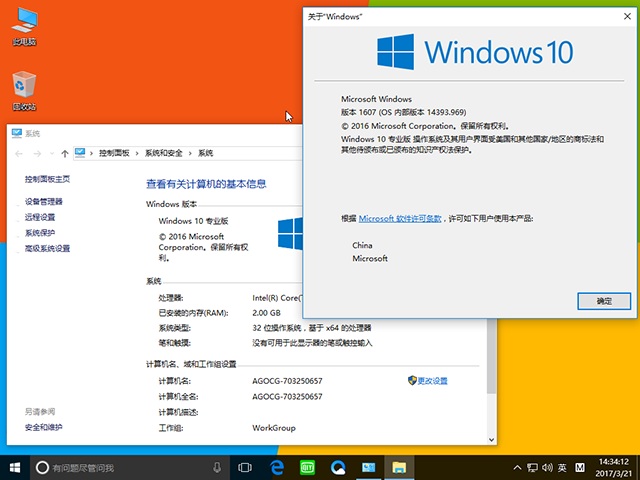Click the 高级系统设置 sidebar link
This screenshot has width=640, height=480.
48,248
